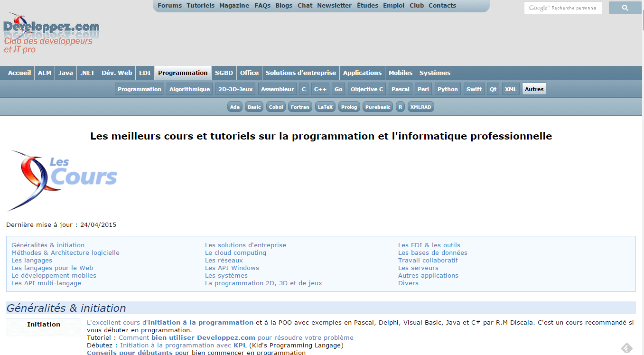Open the Forums top menu item
The width and height of the screenshot is (644, 355).
(169, 6)
